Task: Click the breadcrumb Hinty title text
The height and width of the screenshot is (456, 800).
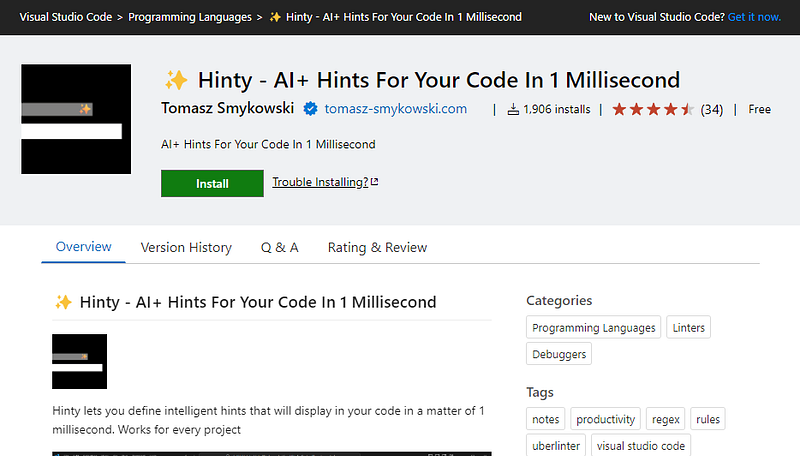Action: tap(404, 17)
